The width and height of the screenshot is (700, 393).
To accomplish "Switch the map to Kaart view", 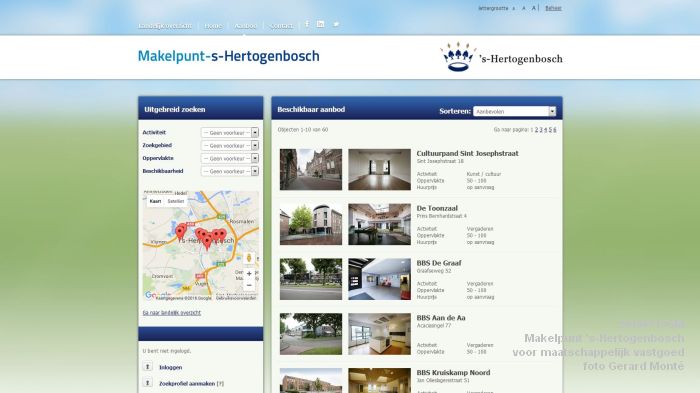I will pyautogui.click(x=155, y=201).
